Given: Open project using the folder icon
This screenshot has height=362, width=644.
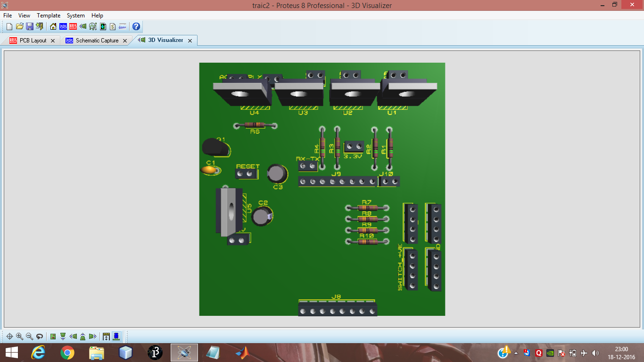Looking at the screenshot, I should [20, 26].
